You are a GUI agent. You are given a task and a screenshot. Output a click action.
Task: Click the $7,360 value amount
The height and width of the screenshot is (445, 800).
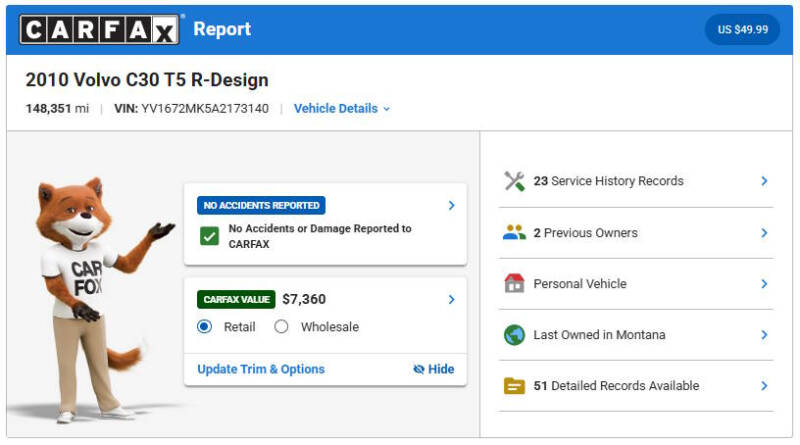[x=304, y=300]
